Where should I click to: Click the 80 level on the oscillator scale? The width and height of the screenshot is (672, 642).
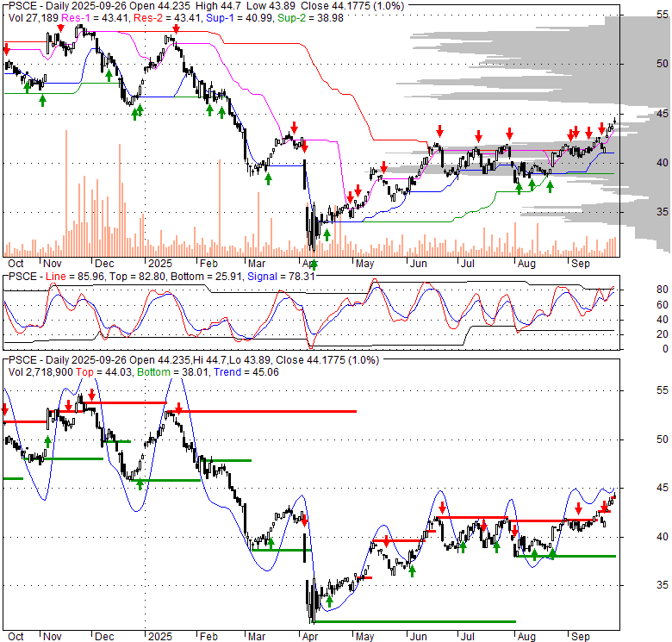tap(662, 290)
